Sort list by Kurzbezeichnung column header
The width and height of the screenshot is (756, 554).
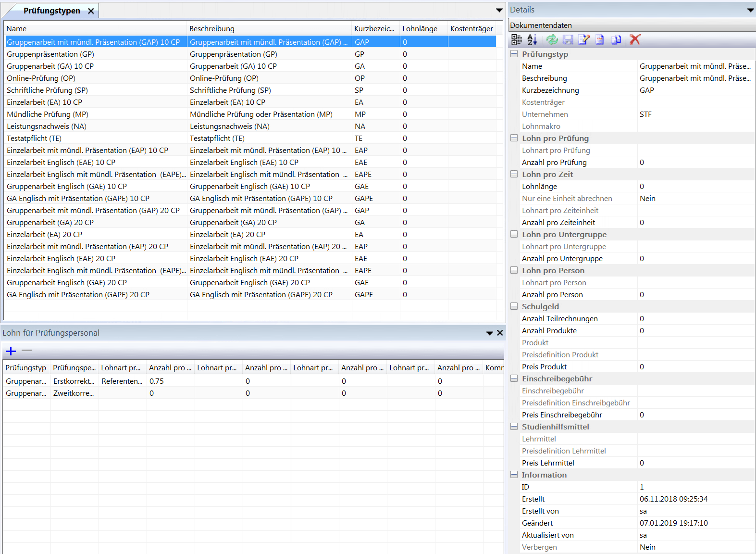coord(374,29)
